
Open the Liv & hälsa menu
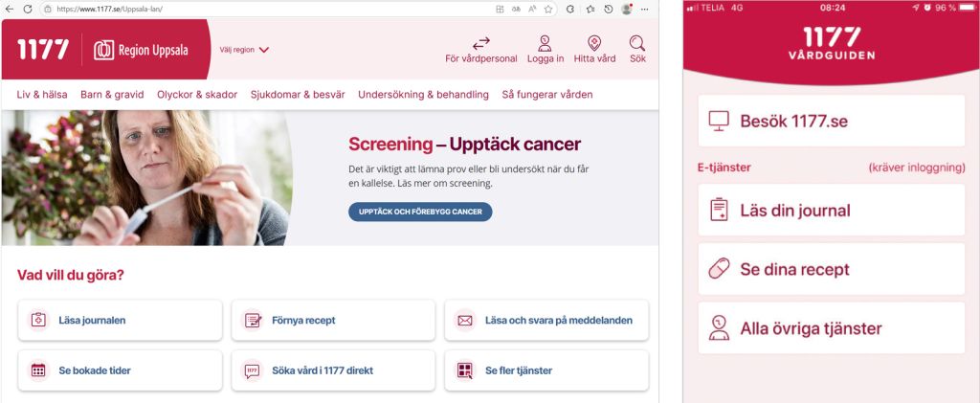41,95
